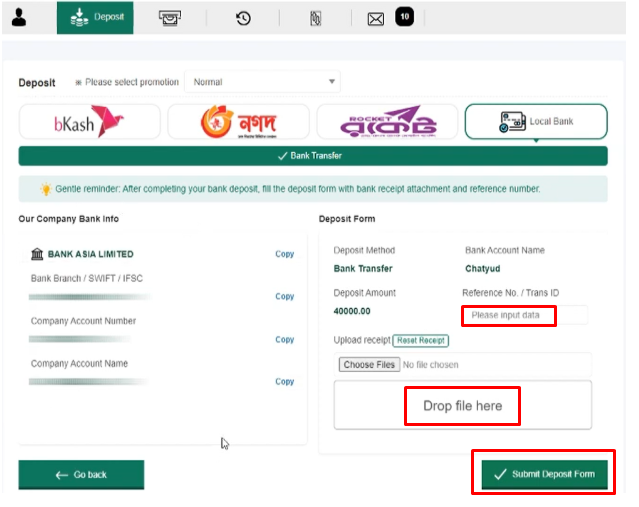639x507 pixels.
Task: Select the Nagad payment method
Action: click(238, 121)
